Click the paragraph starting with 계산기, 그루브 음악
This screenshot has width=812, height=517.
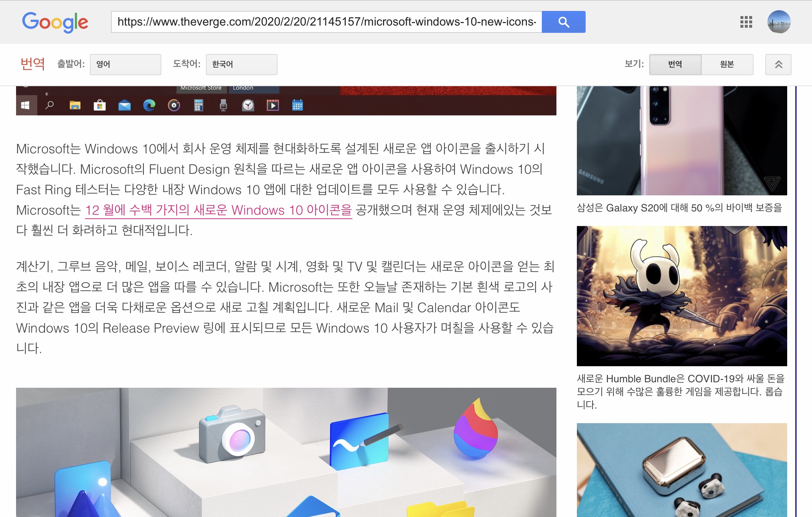click(285, 307)
